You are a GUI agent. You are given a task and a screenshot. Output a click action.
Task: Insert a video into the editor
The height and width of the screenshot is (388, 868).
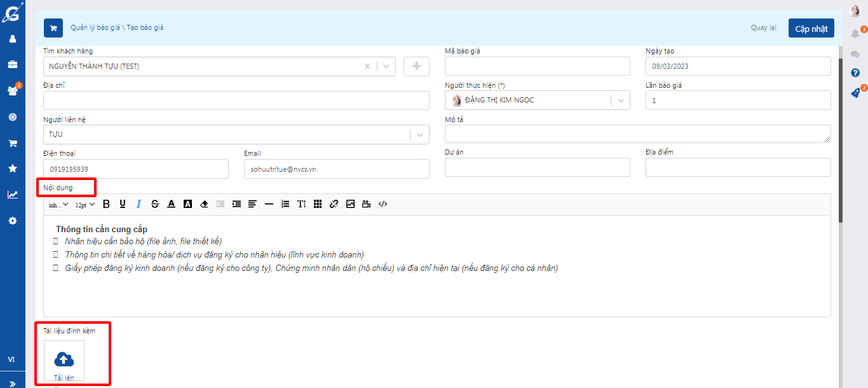point(366,204)
